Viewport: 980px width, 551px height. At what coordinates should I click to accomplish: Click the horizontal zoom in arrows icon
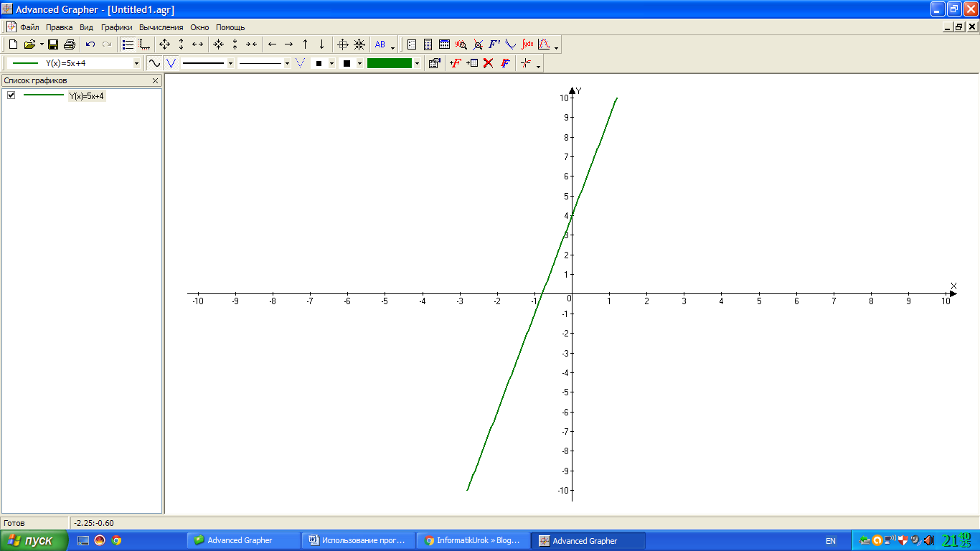[x=197, y=44]
